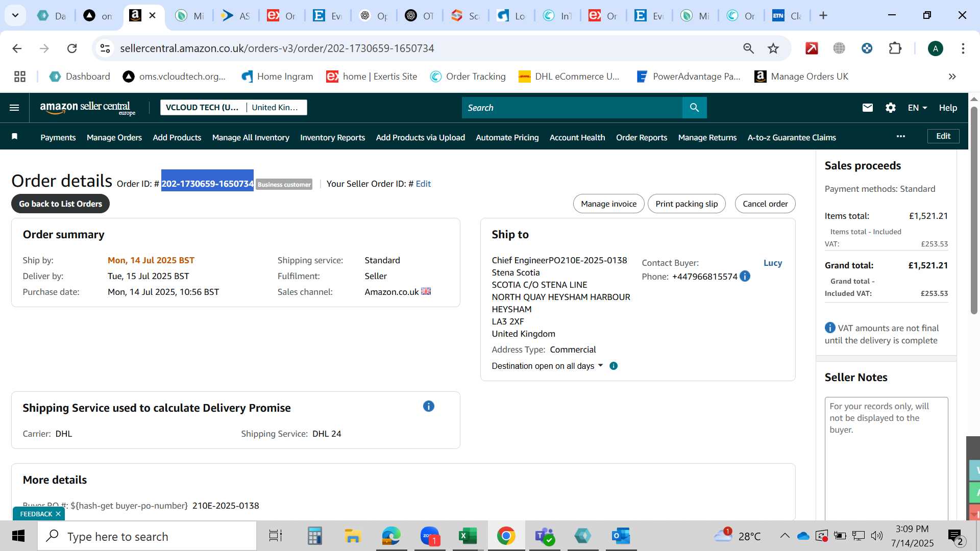
Task: Open the Add Products menu item
Action: point(177,137)
